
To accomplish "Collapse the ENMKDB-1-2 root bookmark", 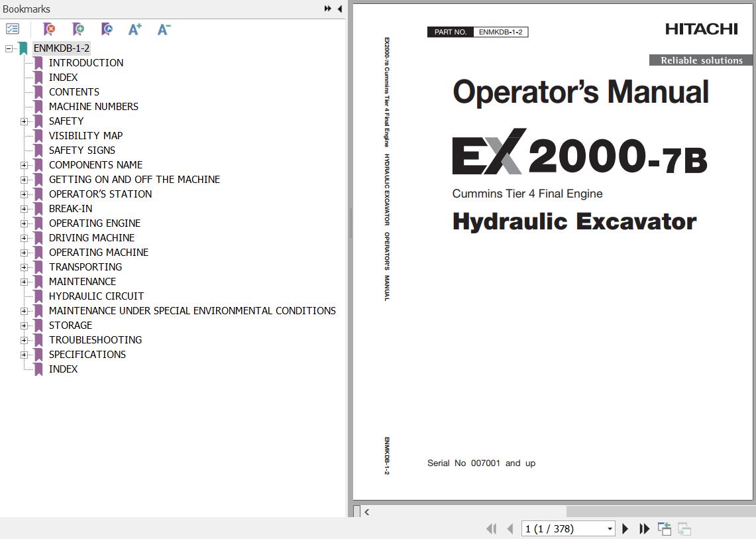I will point(9,48).
